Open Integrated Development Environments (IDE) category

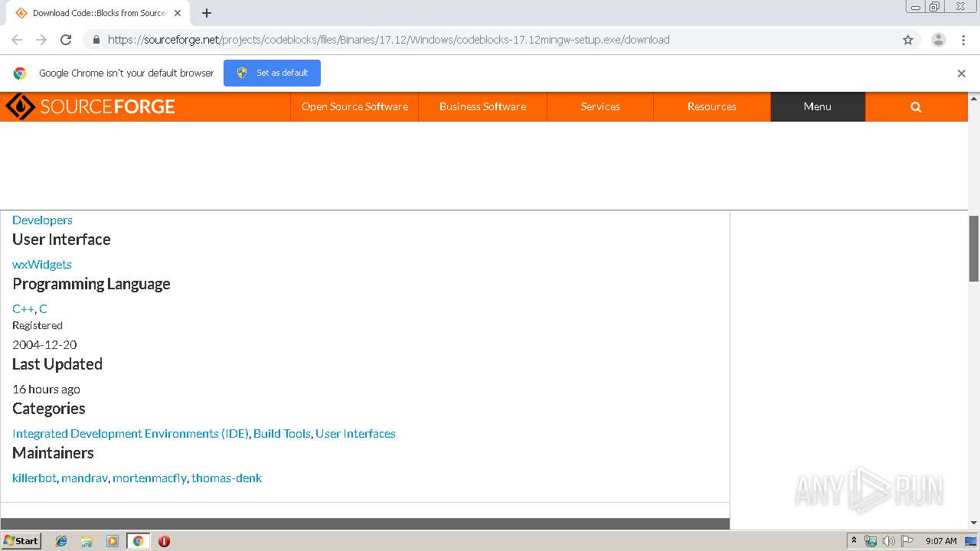pyautogui.click(x=130, y=433)
